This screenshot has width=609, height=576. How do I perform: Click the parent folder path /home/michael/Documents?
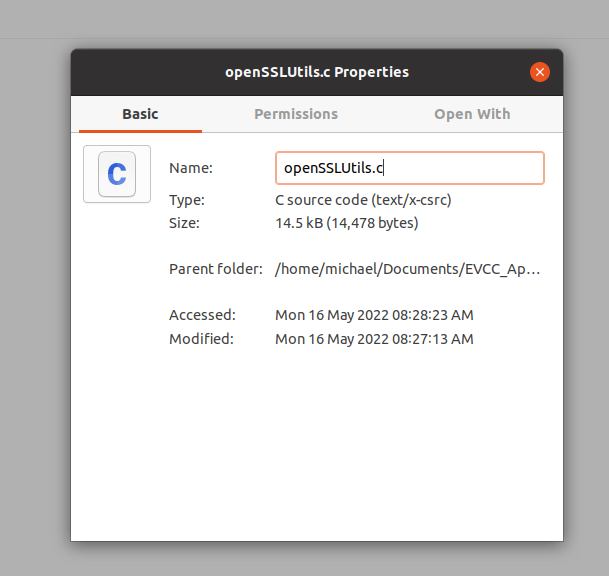pos(407,269)
